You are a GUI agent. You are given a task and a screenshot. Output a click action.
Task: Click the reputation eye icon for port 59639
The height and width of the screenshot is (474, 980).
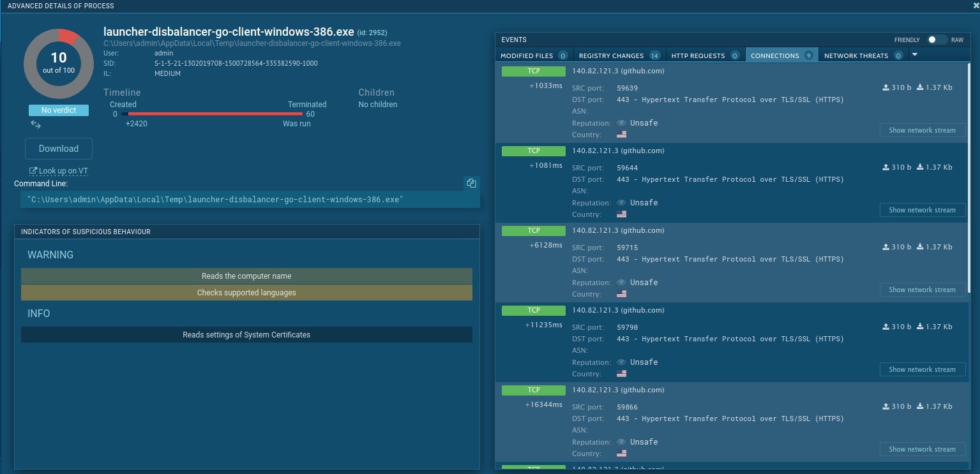point(621,123)
